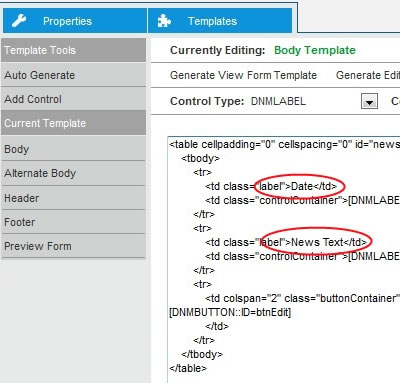Click the Current Template section header
This screenshot has width=400, height=383.
73,123
